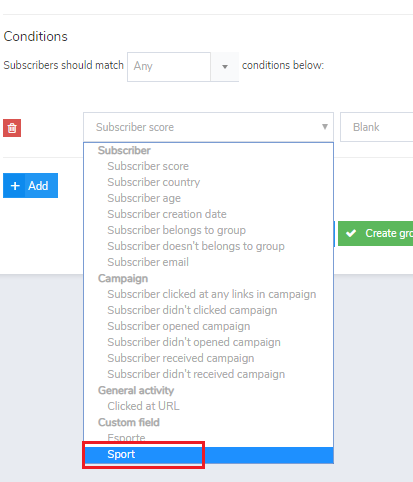Viewport: 413px width, 482px height.
Task: Click the plus icon on Add button
Action: tap(15, 186)
